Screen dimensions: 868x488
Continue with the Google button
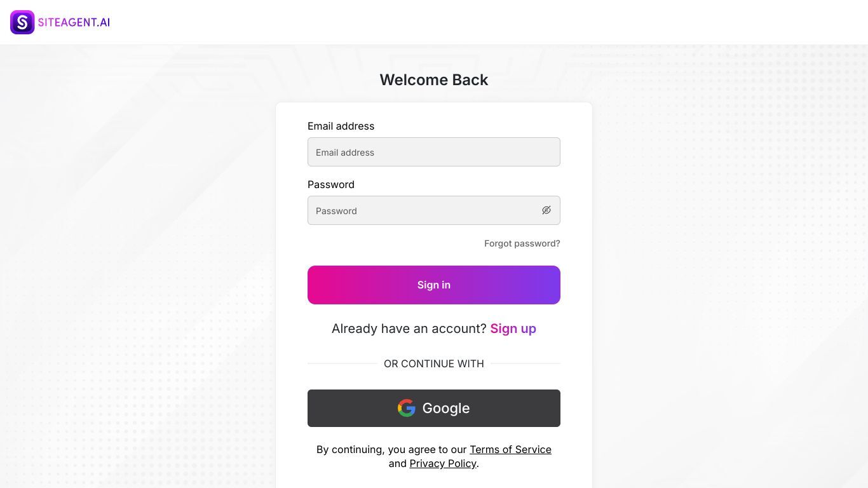(434, 408)
